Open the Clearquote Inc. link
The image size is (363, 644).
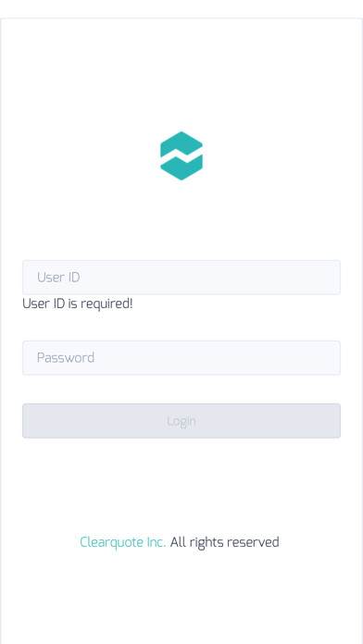pos(122,542)
